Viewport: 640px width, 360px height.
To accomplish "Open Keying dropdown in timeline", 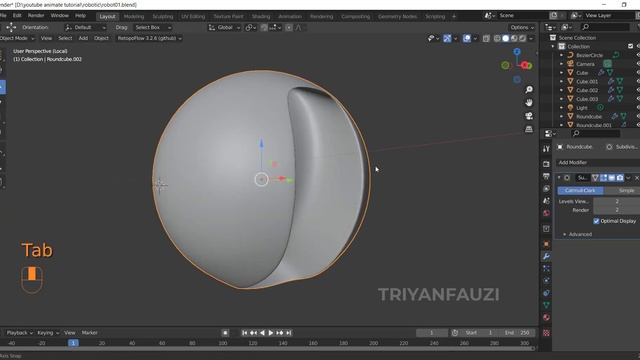I will point(48,333).
